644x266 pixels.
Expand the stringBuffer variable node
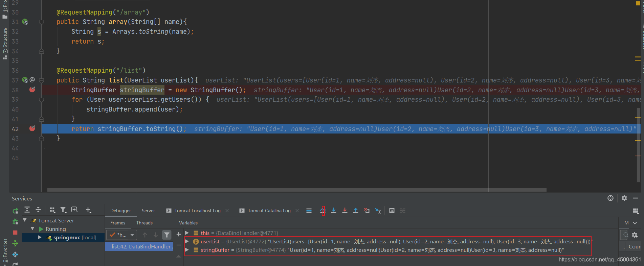click(187, 250)
